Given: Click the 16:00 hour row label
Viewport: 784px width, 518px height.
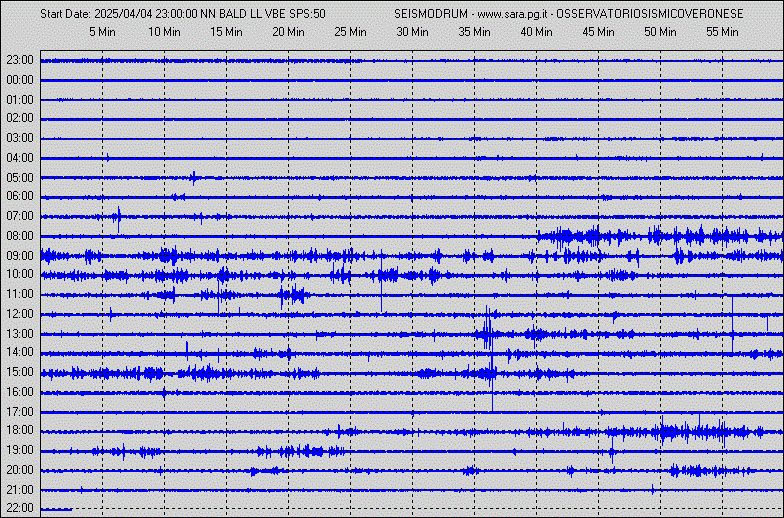Looking at the screenshot, I should (20, 392).
